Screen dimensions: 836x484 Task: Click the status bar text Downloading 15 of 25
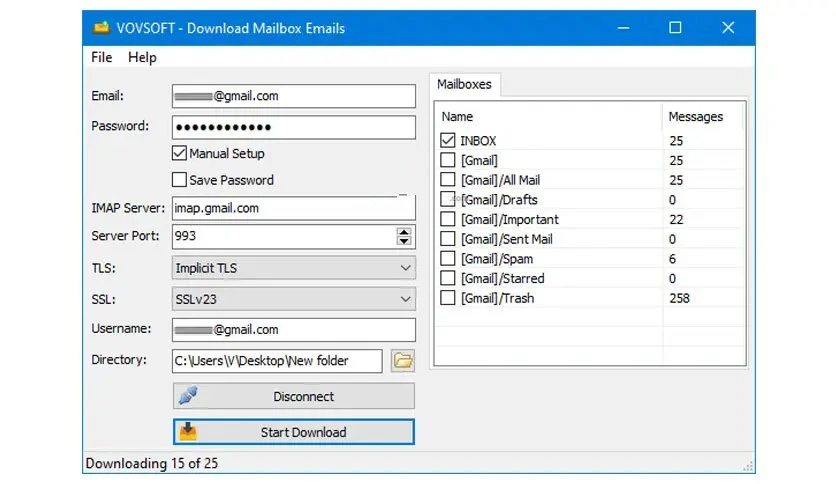click(x=152, y=463)
